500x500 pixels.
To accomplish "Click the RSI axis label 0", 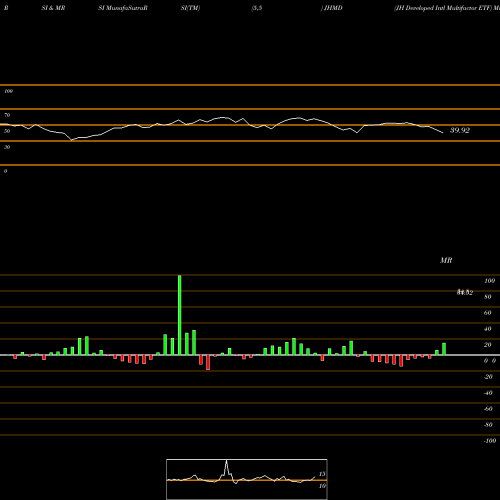I will pos(5,171).
